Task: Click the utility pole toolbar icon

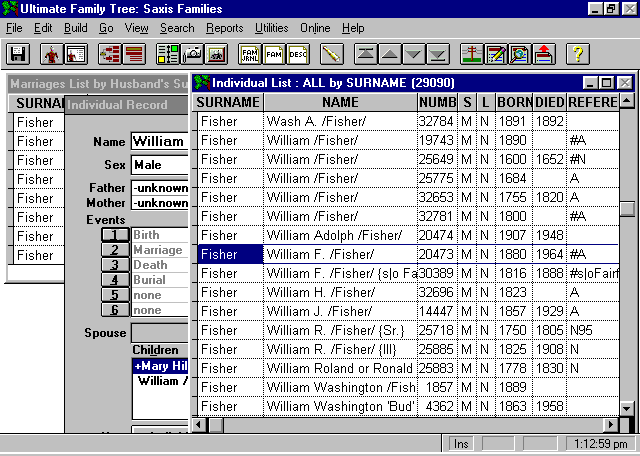Action: pyautogui.click(x=472, y=54)
